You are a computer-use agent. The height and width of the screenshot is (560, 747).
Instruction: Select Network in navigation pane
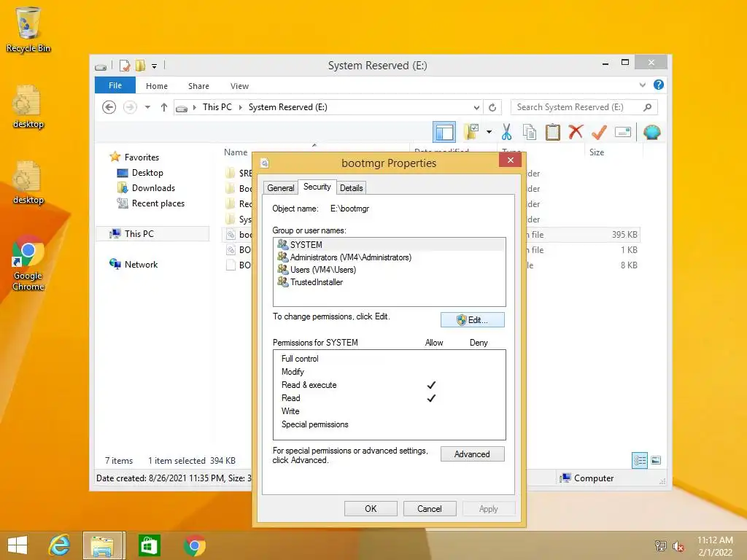[141, 264]
